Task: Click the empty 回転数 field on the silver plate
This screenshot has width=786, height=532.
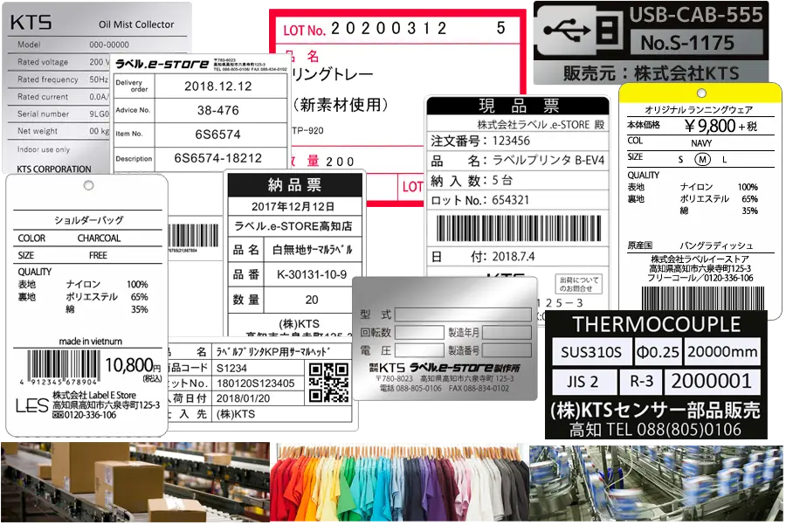Action: 419,332
